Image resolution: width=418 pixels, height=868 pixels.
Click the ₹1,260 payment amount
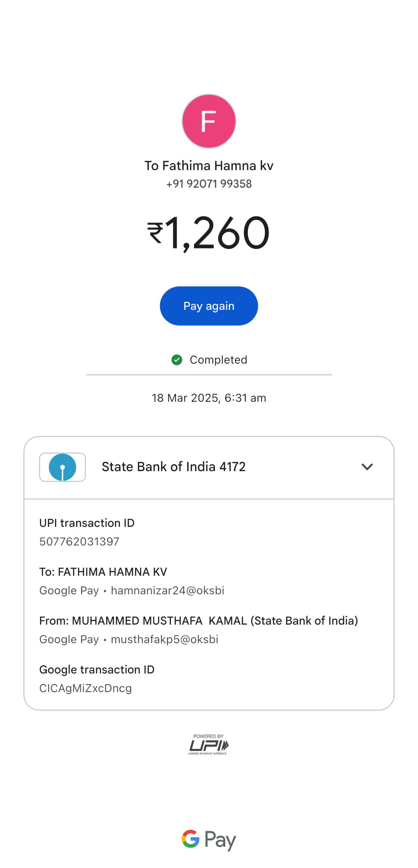[x=209, y=233]
